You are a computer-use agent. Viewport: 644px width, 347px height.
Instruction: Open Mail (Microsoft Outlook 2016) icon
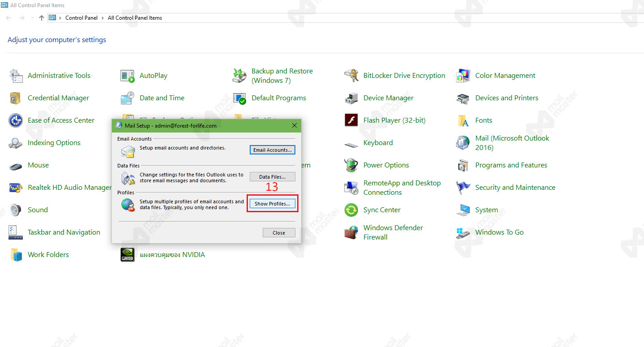463,143
